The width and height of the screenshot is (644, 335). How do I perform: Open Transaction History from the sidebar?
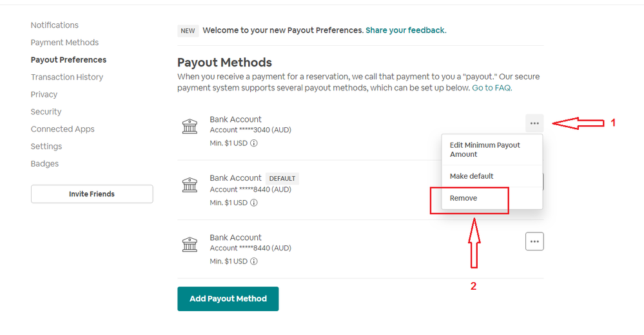(x=67, y=77)
